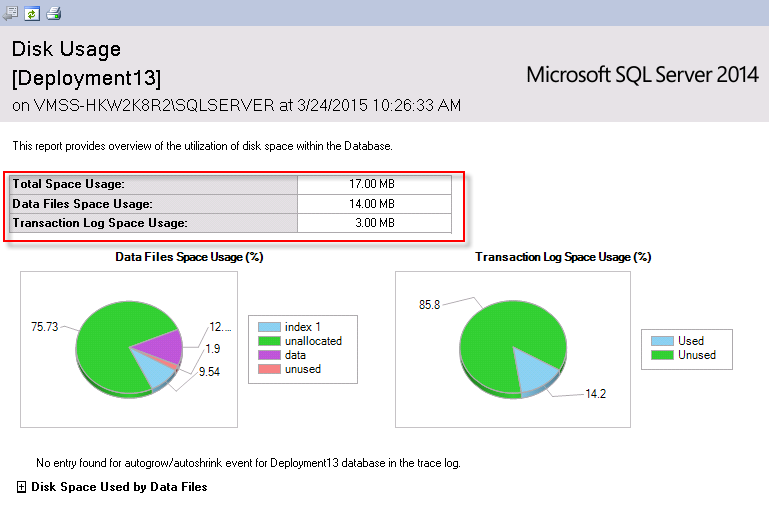Click the no autogrow/autoshrink entry message
Screen dimensions: 769x507
coord(248,463)
